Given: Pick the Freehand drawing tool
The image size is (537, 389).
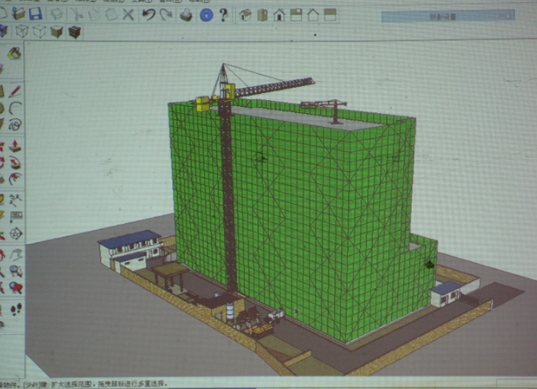Looking at the screenshot, I should pyautogui.click(x=15, y=125).
